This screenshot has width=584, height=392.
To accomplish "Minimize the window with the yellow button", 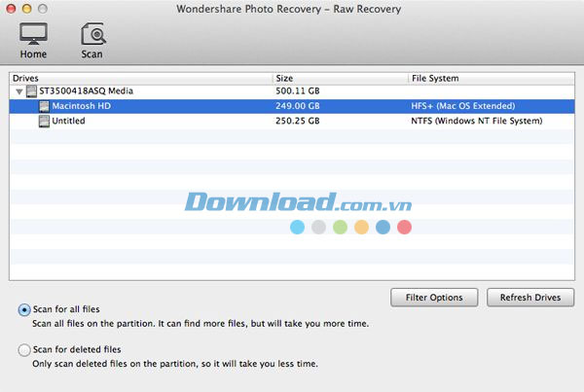I will [x=27, y=9].
